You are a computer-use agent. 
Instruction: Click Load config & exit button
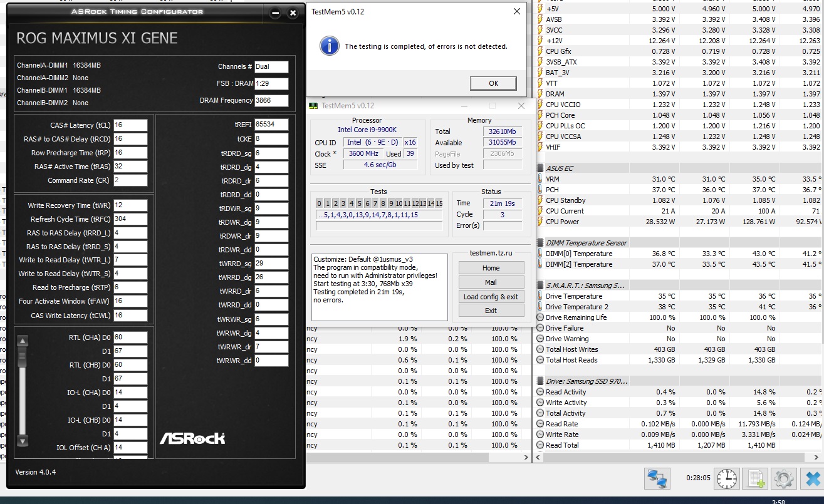coord(491,297)
